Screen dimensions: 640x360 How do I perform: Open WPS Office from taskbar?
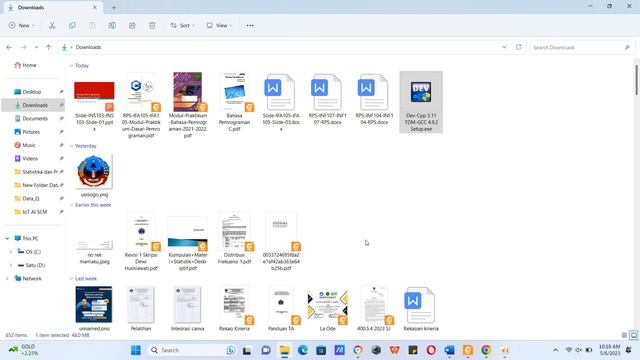point(394,350)
